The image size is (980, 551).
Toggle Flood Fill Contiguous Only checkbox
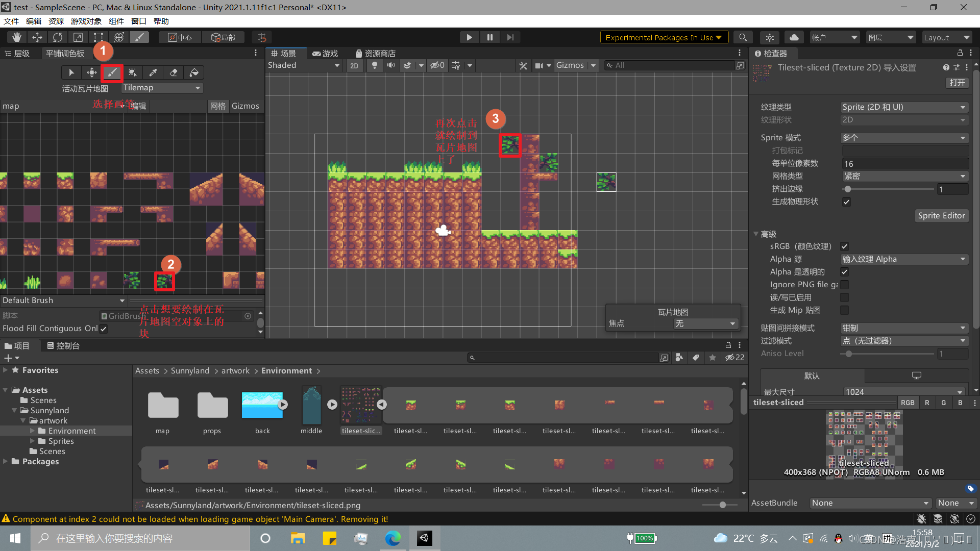click(104, 329)
